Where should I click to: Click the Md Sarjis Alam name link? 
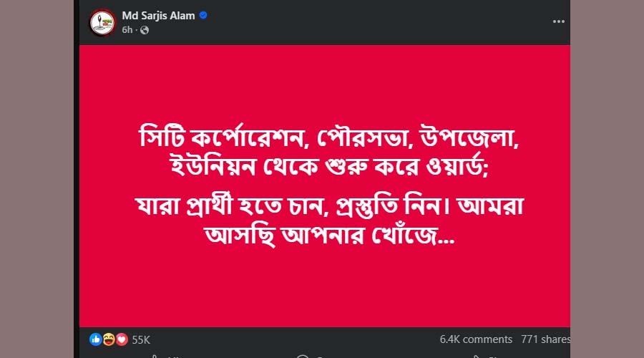pos(159,16)
